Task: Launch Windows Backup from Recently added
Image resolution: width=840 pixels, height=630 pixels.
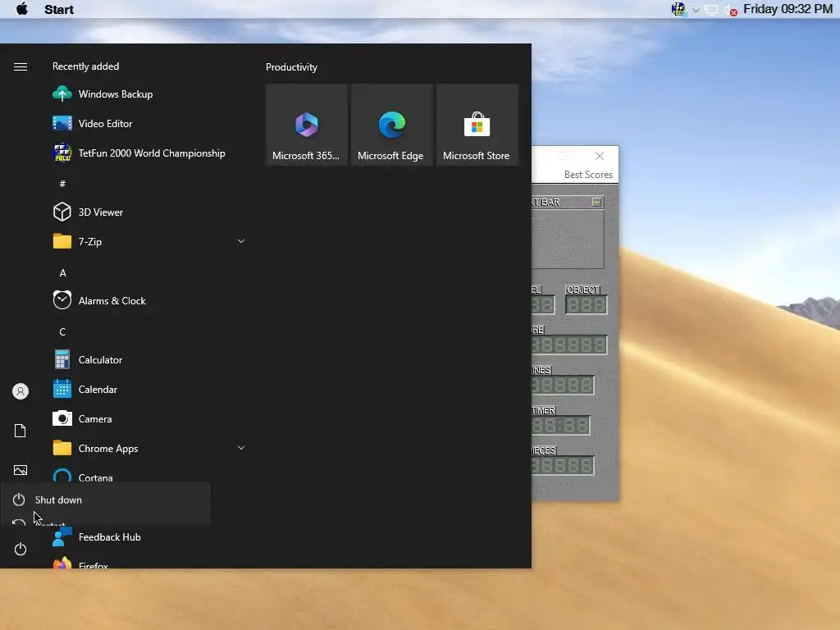Action: coord(149,94)
